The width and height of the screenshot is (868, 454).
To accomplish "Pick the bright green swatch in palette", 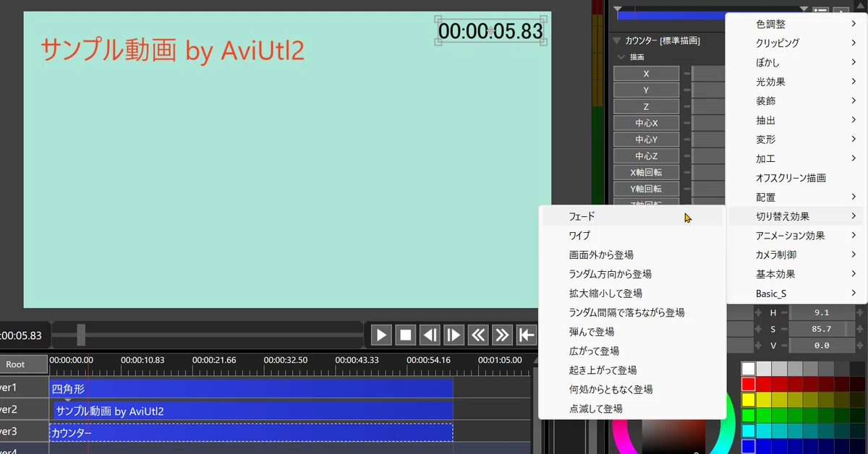I will (x=748, y=415).
